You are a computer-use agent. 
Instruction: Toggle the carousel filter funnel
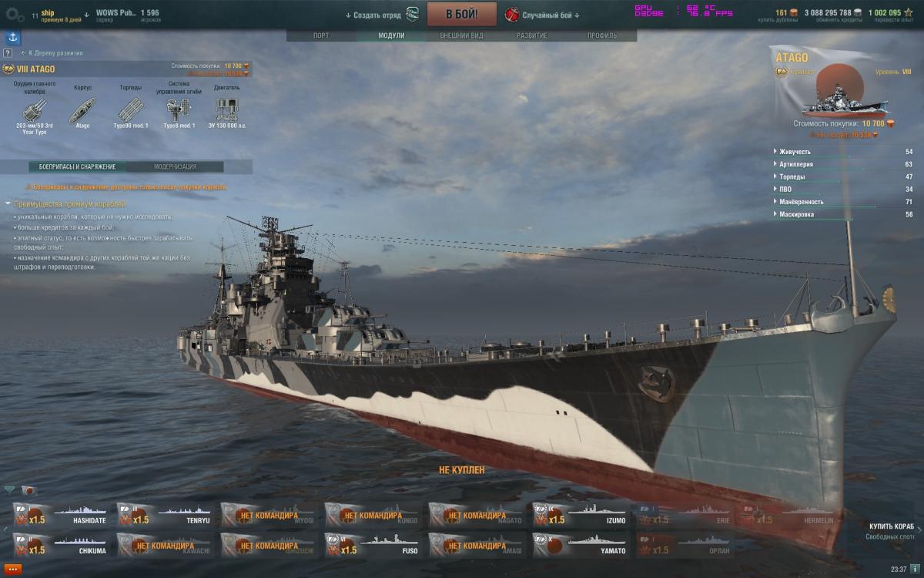pyautogui.click(x=9, y=490)
